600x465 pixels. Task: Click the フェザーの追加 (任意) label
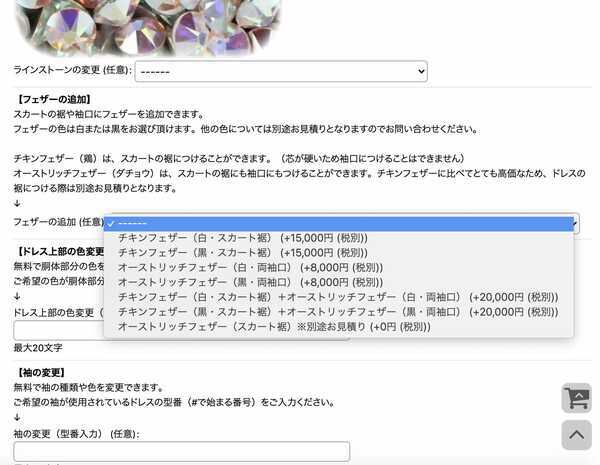point(59,222)
